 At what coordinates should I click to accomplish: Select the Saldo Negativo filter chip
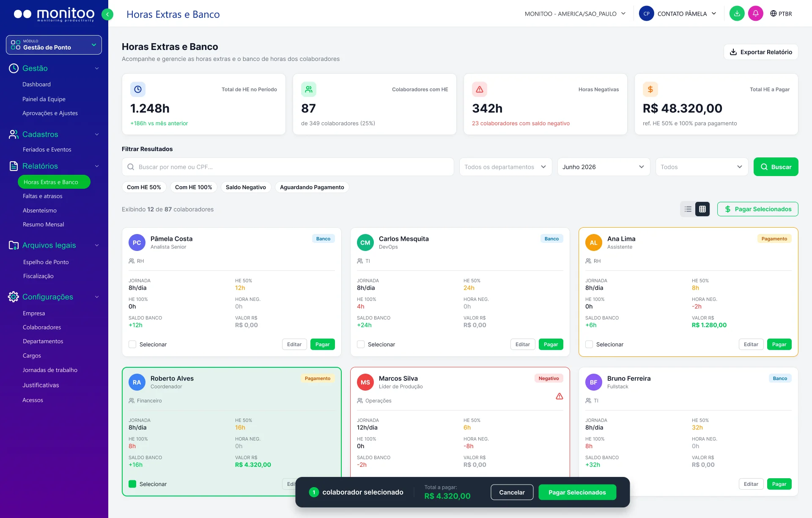pos(246,187)
